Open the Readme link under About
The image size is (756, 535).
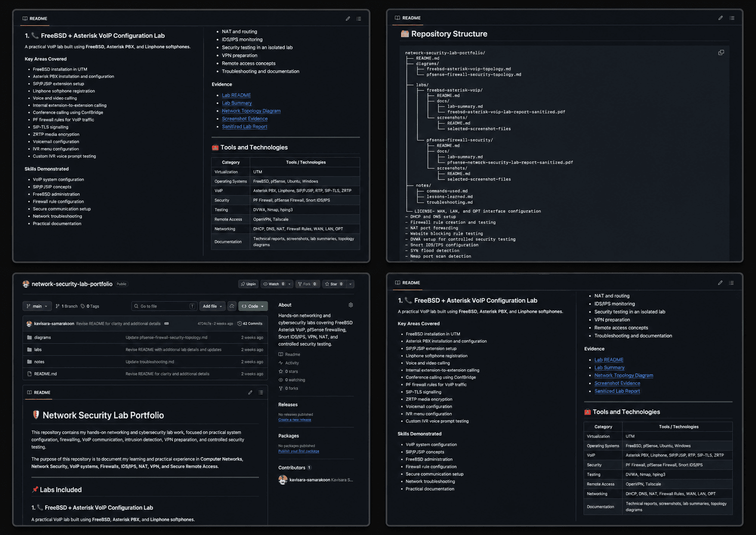[x=290, y=354]
